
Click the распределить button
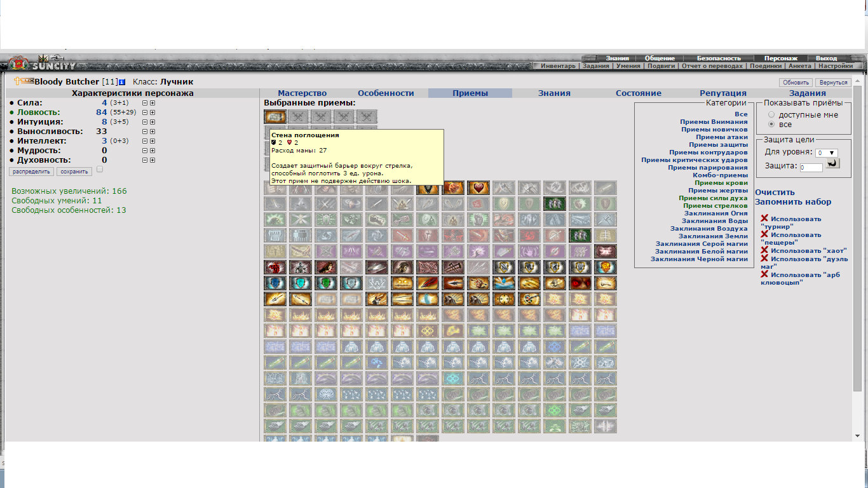(x=31, y=172)
